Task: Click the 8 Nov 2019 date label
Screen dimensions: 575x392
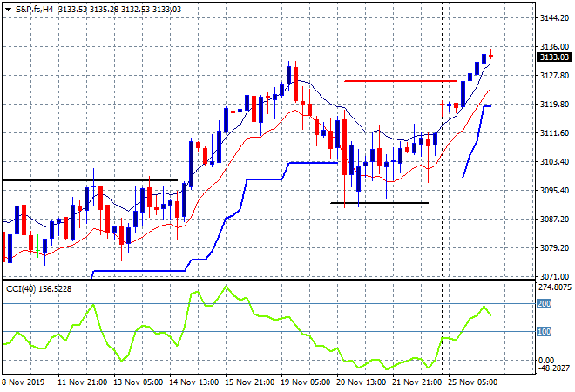Action: 24,382
